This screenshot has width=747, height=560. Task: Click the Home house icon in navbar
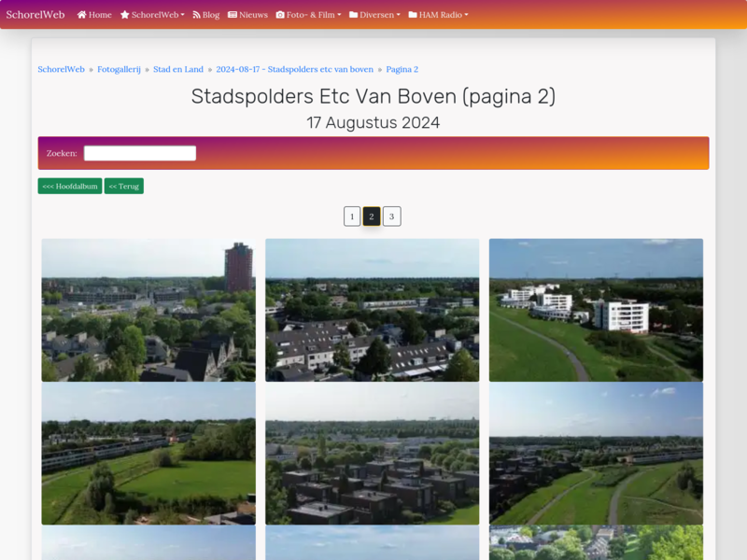pyautogui.click(x=81, y=15)
